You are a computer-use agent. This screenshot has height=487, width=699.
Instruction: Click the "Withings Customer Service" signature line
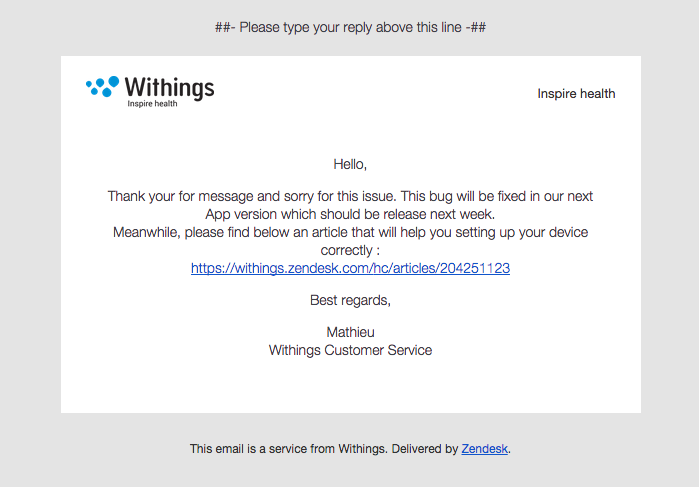[x=350, y=350]
